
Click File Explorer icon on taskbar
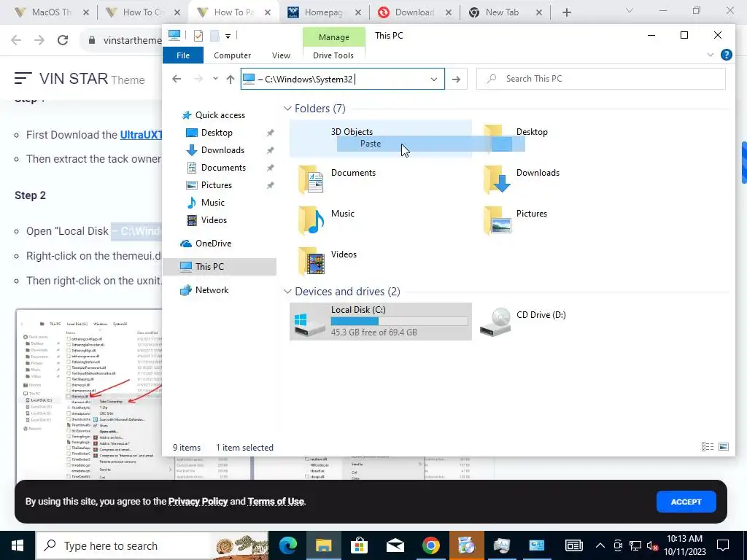[x=323, y=545]
